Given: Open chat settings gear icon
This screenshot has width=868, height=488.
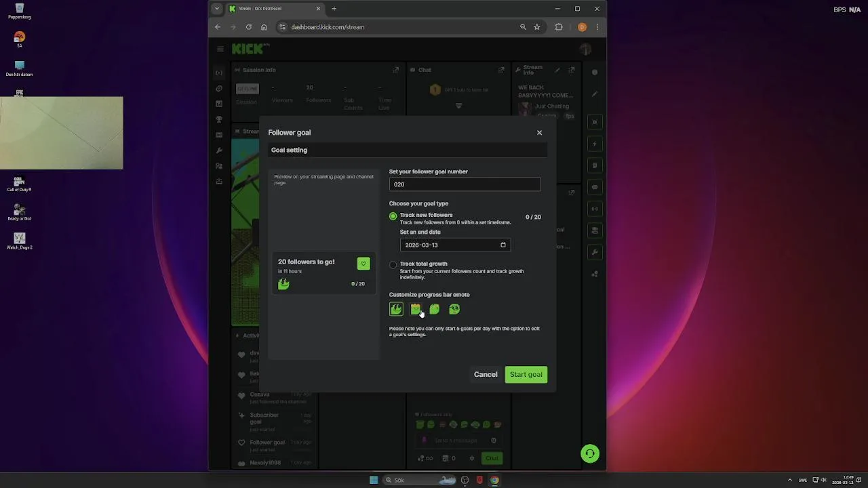Looking at the screenshot, I should click(x=472, y=458).
